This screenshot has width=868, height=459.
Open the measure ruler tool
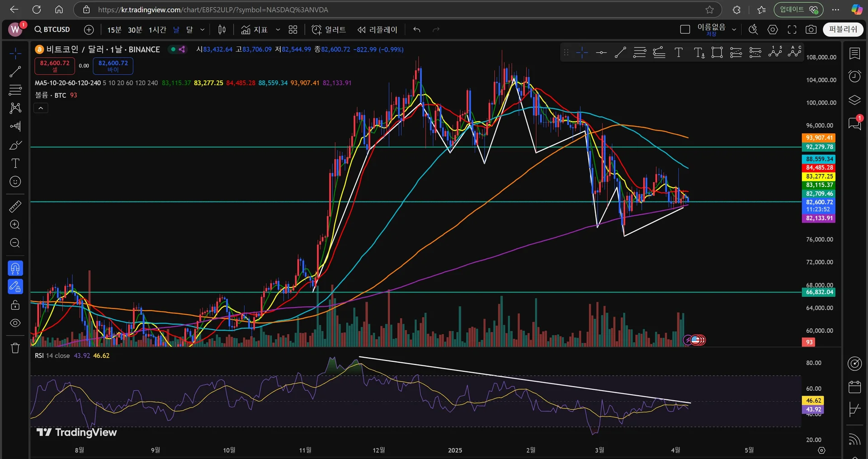coord(15,207)
